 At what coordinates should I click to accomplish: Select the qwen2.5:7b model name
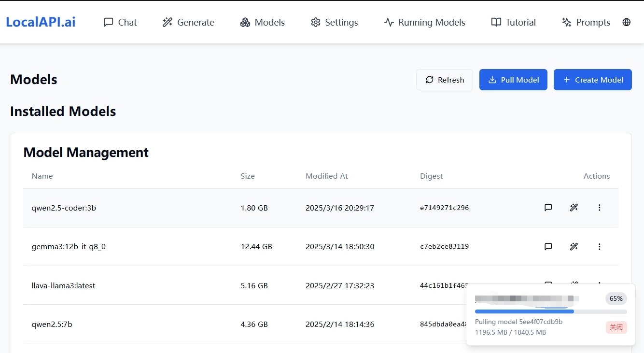pyautogui.click(x=52, y=325)
